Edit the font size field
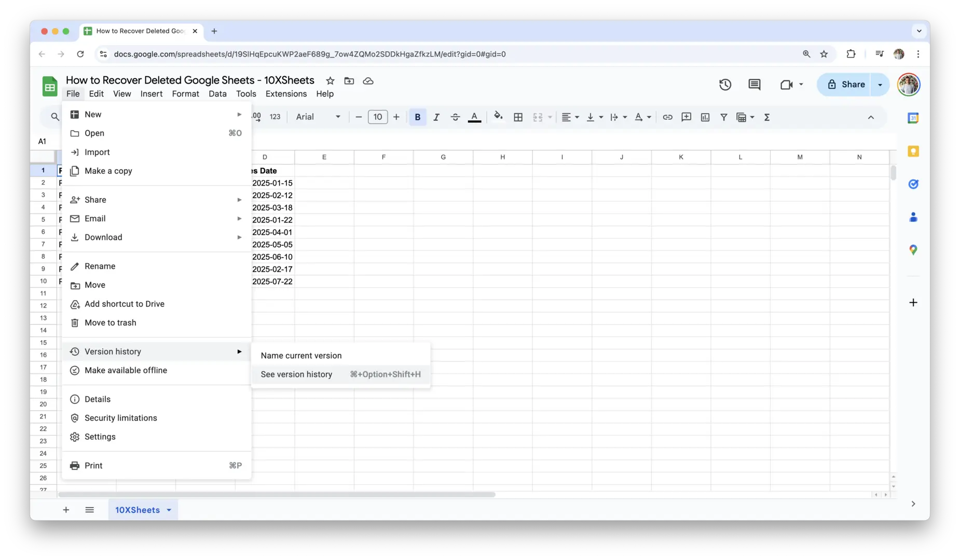Viewport: 960px width, 560px height. [377, 117]
